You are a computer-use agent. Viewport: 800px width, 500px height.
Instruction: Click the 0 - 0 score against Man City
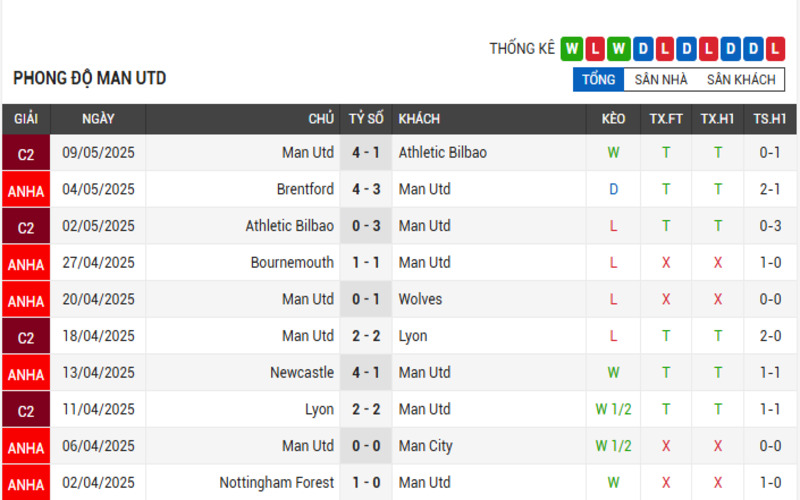(x=366, y=446)
